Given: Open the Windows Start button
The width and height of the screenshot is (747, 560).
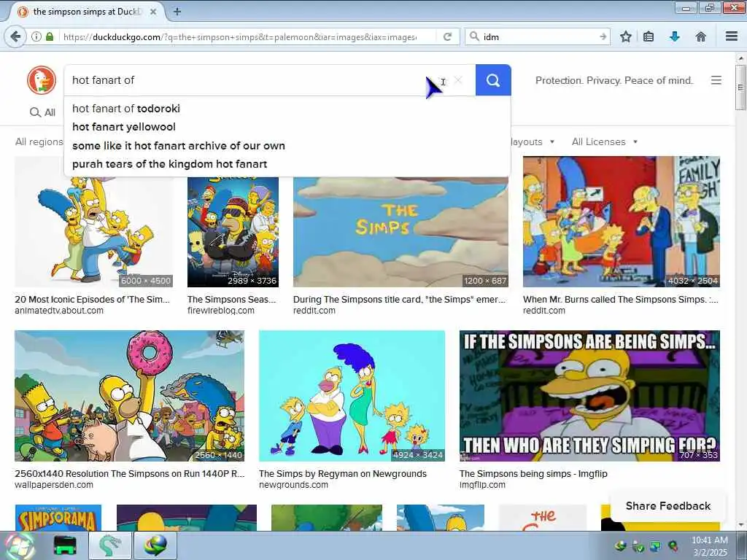Looking at the screenshot, I should [x=20, y=545].
